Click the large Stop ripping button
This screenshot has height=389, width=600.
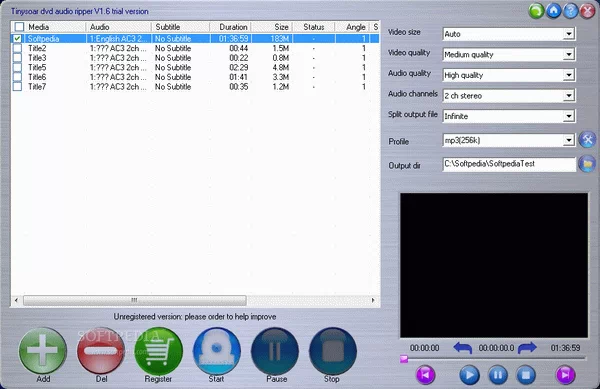click(333, 351)
